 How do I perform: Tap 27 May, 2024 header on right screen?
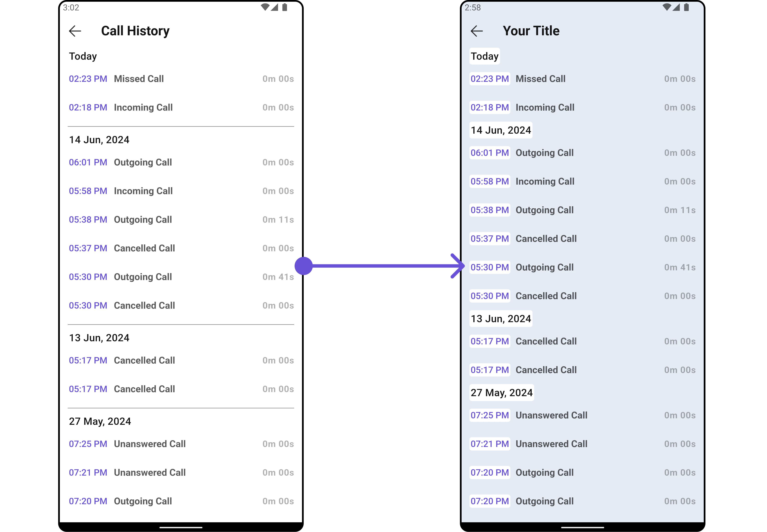[x=501, y=393]
